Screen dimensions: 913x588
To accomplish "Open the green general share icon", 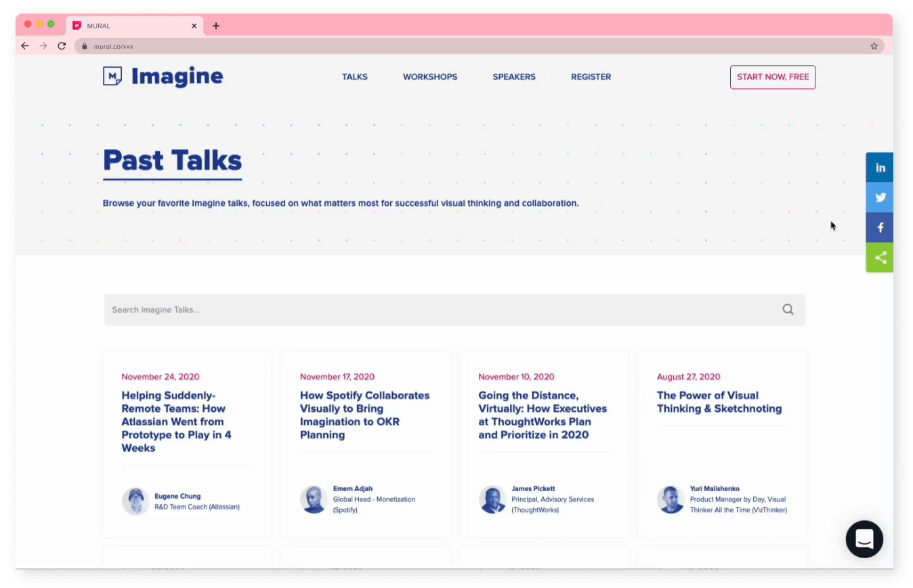I will [880, 257].
